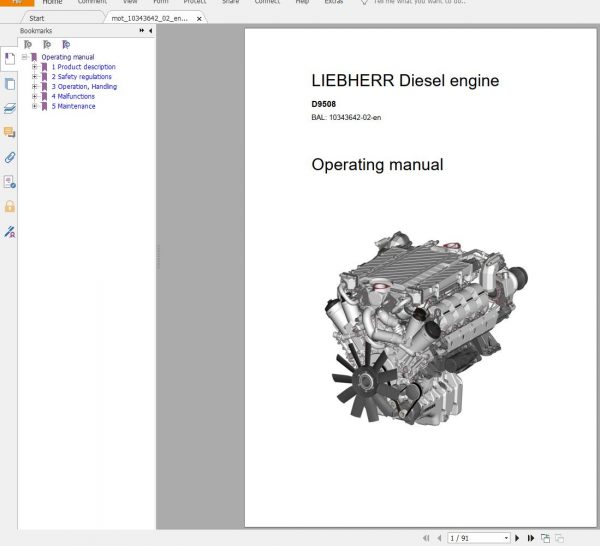Open the Extras ribbon tab
This screenshot has height=546, width=600.
(334, 2)
